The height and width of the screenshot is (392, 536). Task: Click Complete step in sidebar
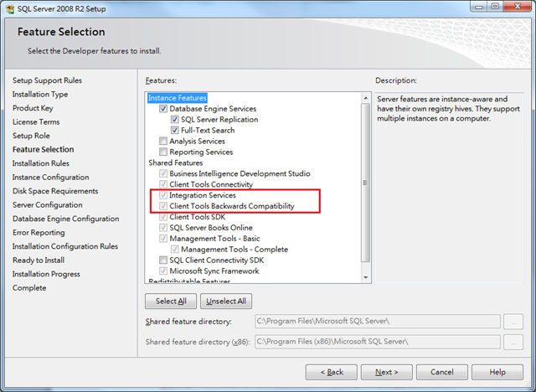tap(29, 288)
